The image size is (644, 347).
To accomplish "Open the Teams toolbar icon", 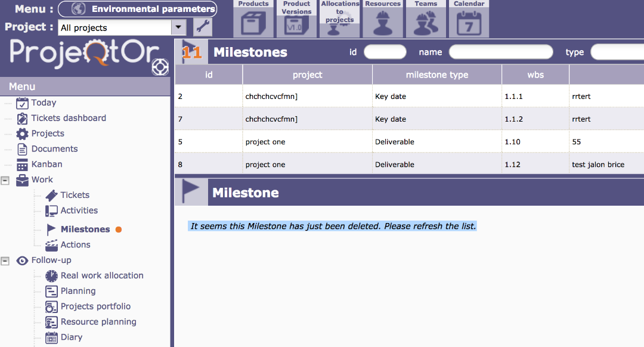I will (x=426, y=20).
